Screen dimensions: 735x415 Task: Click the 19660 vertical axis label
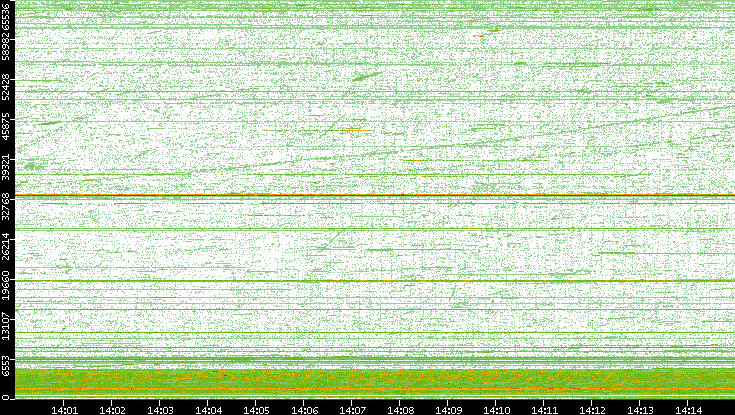pyautogui.click(x=6, y=283)
